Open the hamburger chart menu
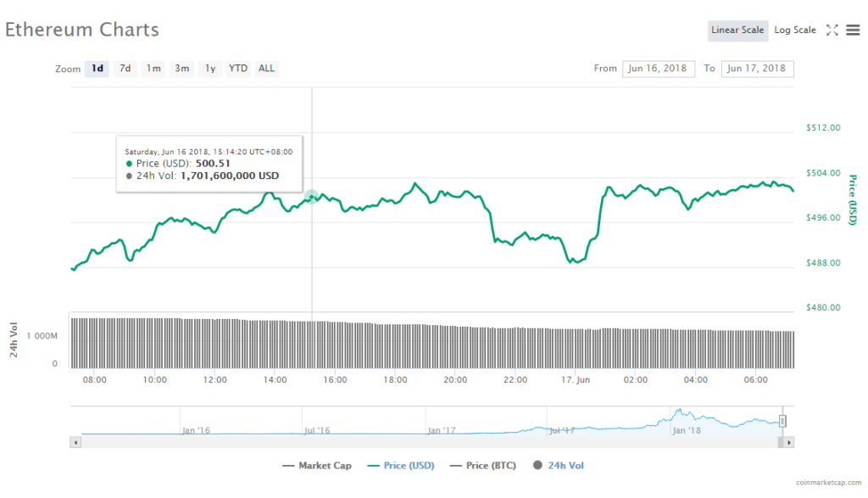Screen dimensions: 868x498 853,31
